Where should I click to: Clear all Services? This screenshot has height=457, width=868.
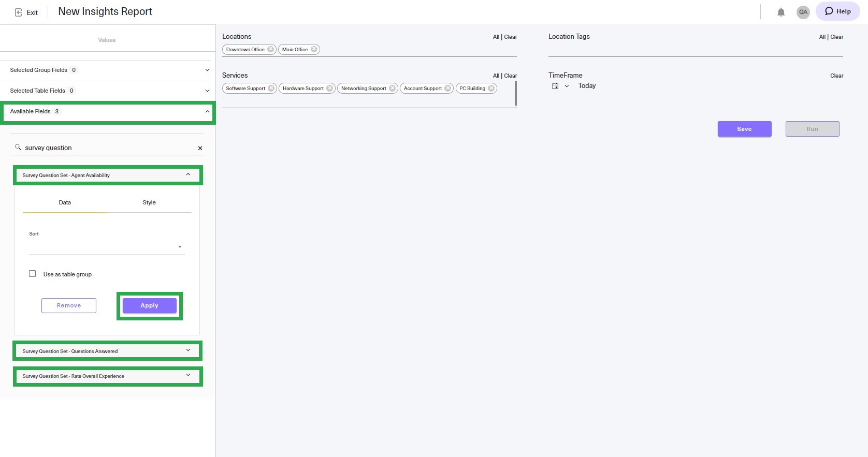511,76
